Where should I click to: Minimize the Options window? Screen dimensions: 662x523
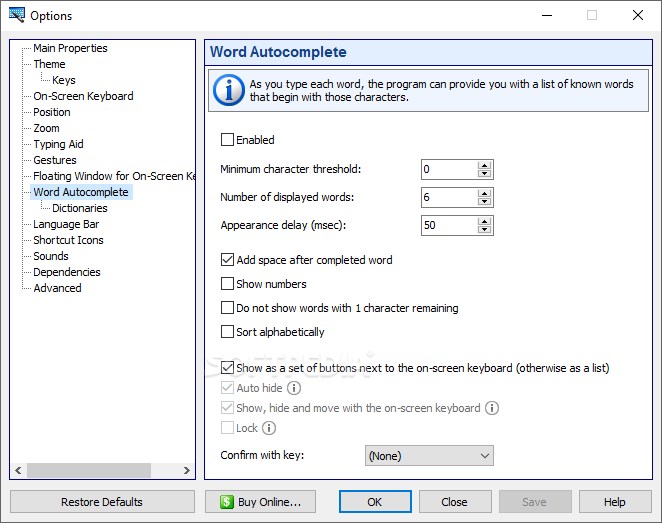coord(547,15)
